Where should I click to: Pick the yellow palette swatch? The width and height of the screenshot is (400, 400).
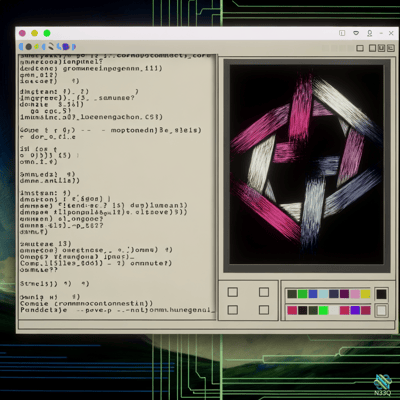(365, 294)
